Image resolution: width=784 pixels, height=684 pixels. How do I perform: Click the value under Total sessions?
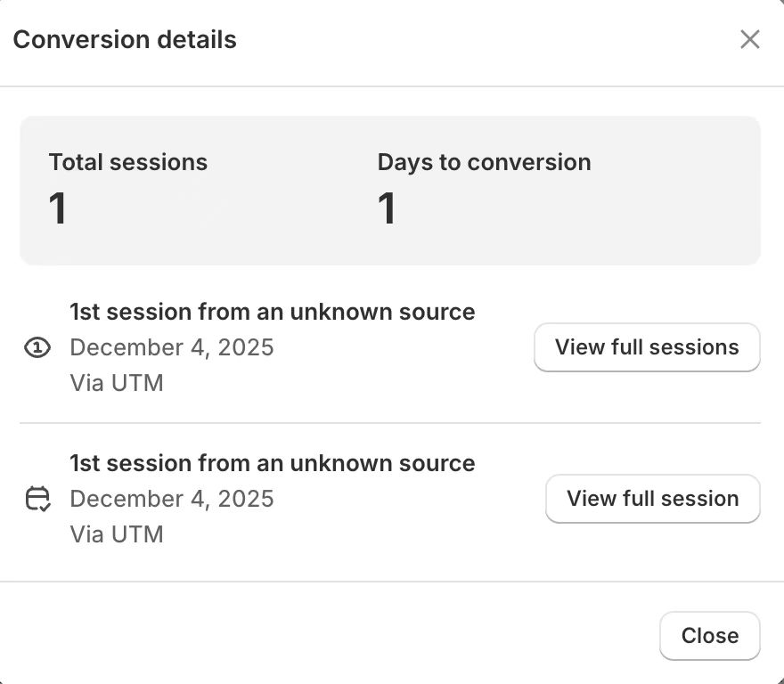[58, 209]
